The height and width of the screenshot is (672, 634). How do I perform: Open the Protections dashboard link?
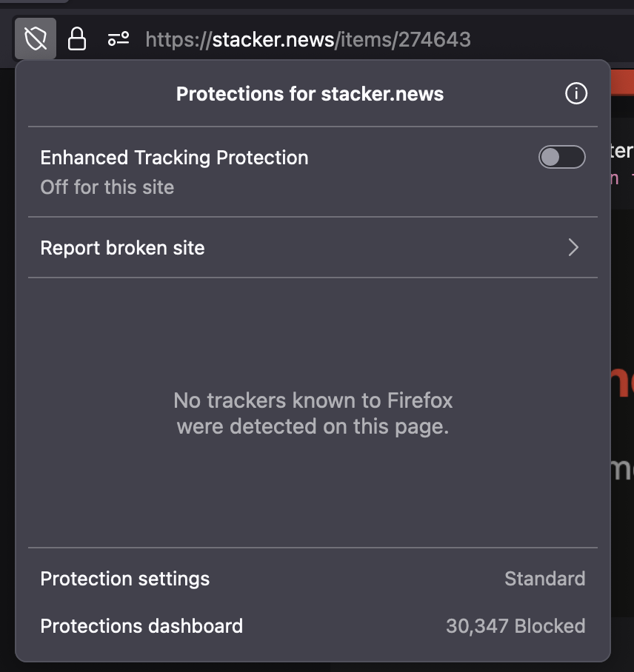tap(141, 626)
